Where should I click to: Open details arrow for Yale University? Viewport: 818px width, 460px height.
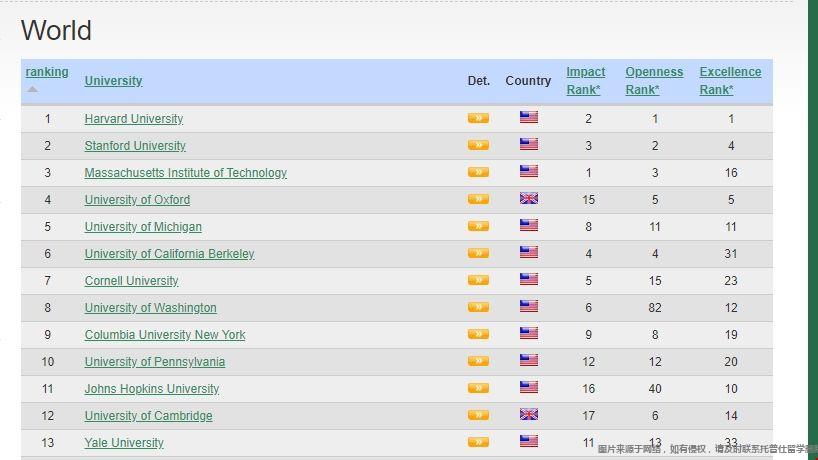coord(478,442)
